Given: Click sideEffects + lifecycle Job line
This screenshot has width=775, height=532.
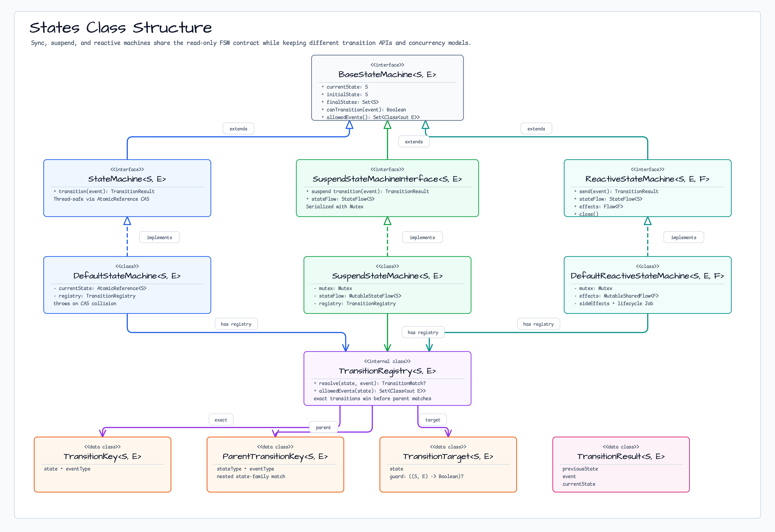Looking at the screenshot, I should pos(613,303).
